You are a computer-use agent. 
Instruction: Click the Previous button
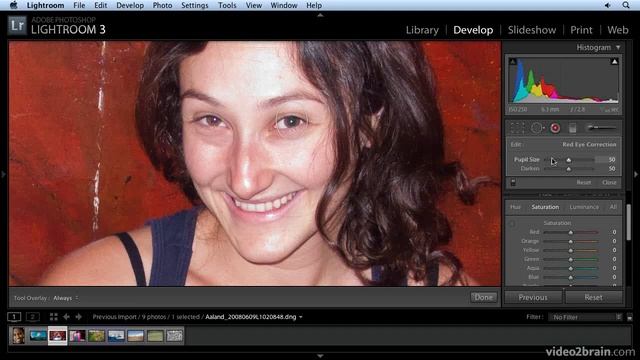pyautogui.click(x=533, y=298)
